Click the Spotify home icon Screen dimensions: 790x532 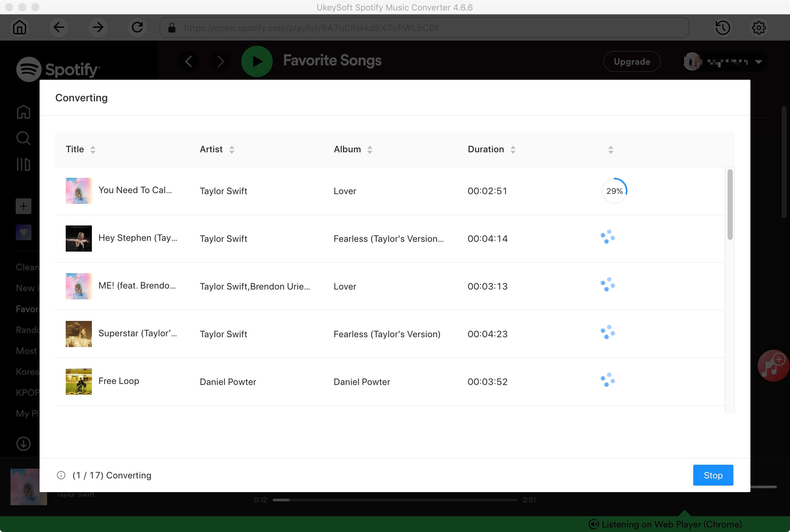point(23,112)
